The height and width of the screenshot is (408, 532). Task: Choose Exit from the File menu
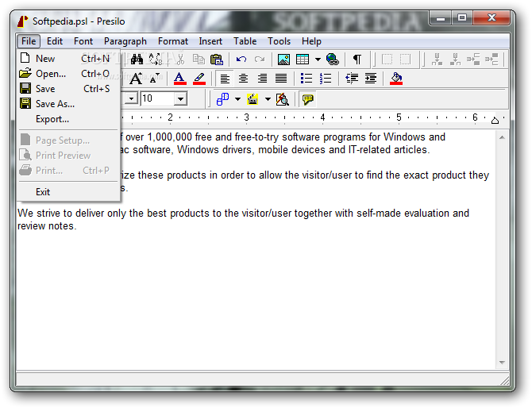pos(68,192)
